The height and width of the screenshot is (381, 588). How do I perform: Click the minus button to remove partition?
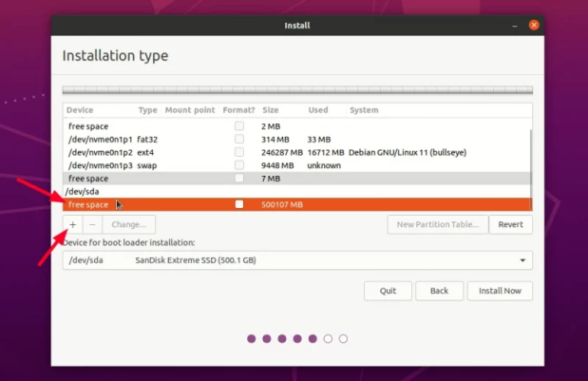(x=91, y=225)
